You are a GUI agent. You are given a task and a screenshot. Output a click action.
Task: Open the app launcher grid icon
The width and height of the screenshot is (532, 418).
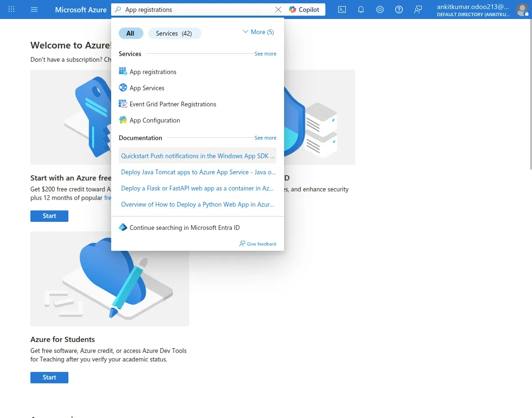click(11, 9)
